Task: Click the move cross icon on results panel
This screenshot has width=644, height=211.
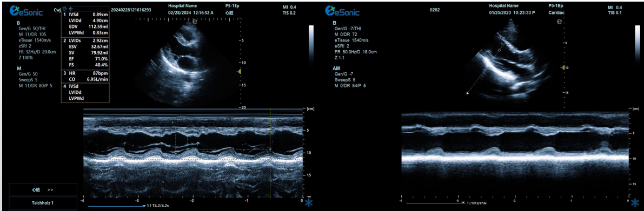Action: tap(71, 9)
